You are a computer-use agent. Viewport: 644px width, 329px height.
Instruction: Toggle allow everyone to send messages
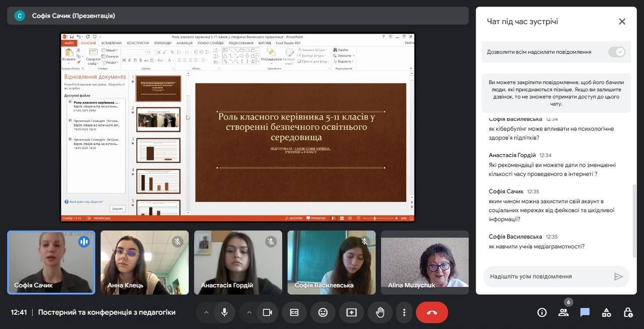[x=616, y=52]
